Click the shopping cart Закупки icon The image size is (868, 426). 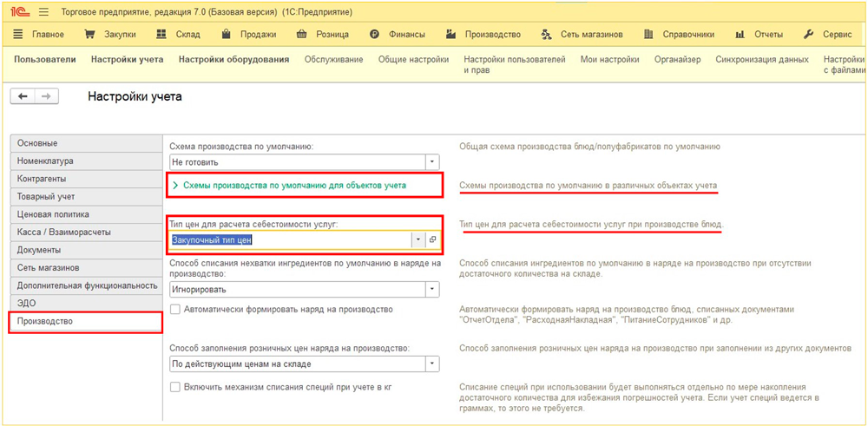click(x=89, y=35)
